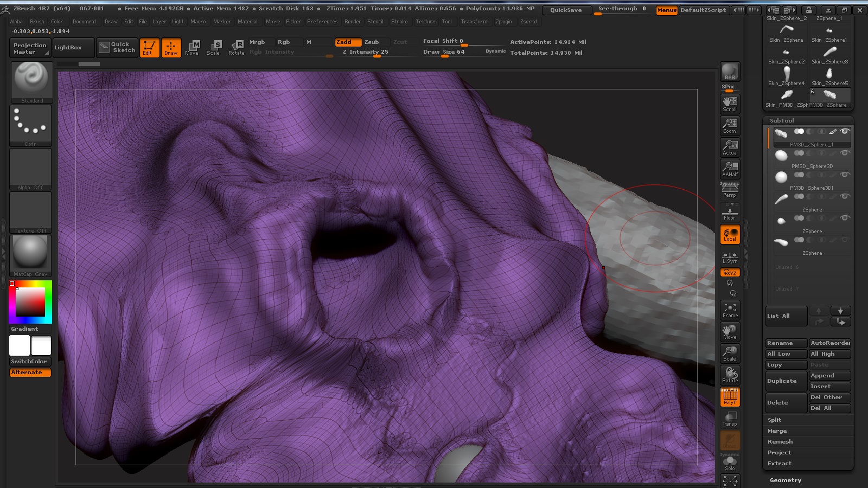Screen dimensions: 868x488
Task: Set canvas to AAHalf size
Action: (x=730, y=169)
